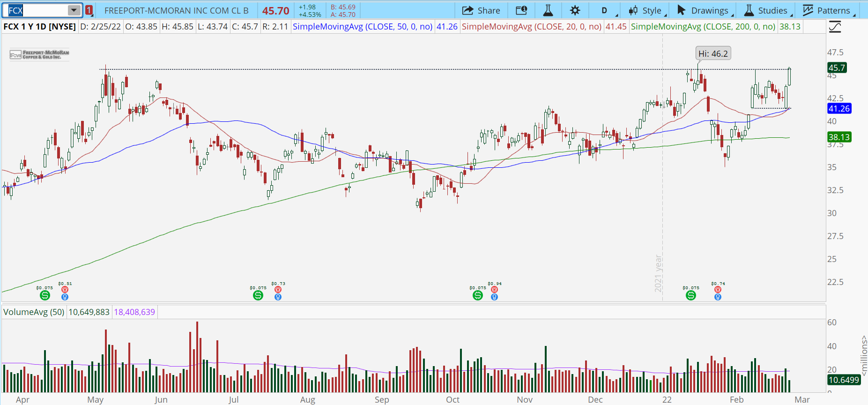Click the Mar label on the time axis
The height and width of the screenshot is (405, 868).
pos(802,399)
